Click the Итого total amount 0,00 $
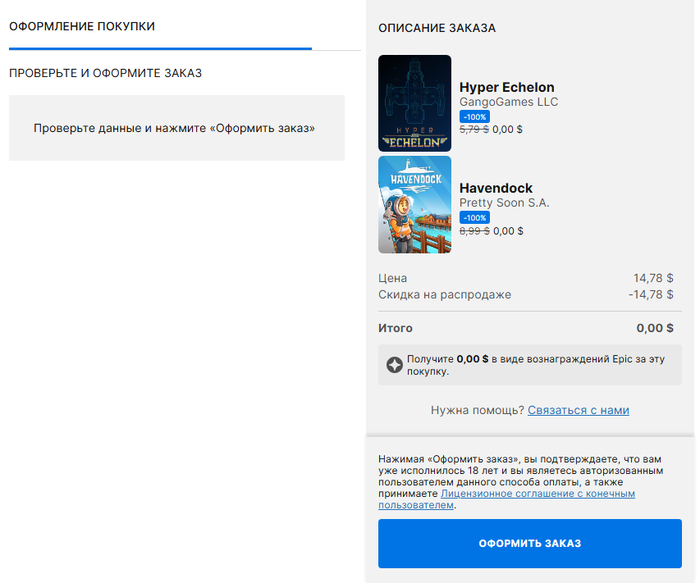 click(x=655, y=328)
